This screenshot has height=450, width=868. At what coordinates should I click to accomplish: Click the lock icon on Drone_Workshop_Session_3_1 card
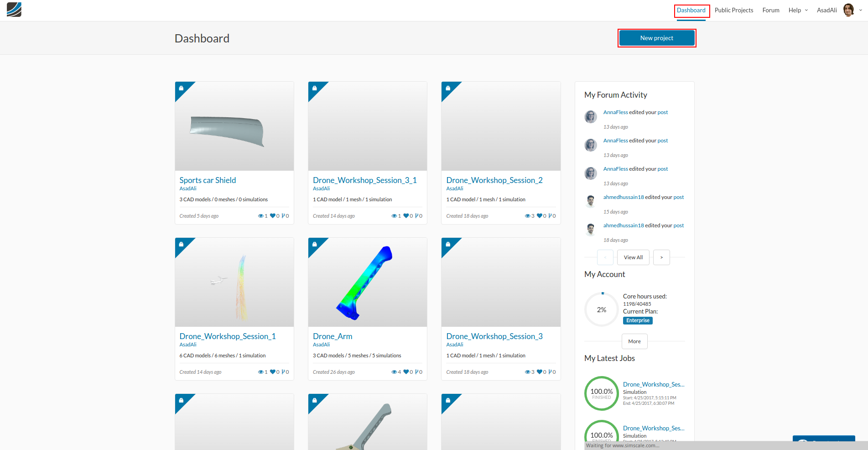coord(315,88)
